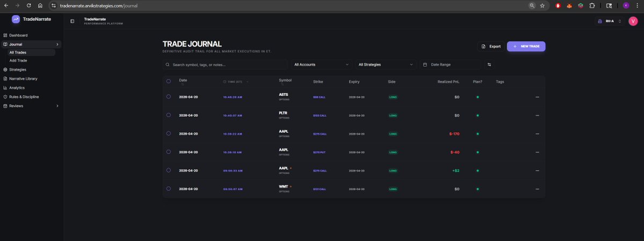Screen dimensions: 644x241
Task: Open the browser Extensions puzzle icon
Action: pyautogui.click(x=592, y=6)
